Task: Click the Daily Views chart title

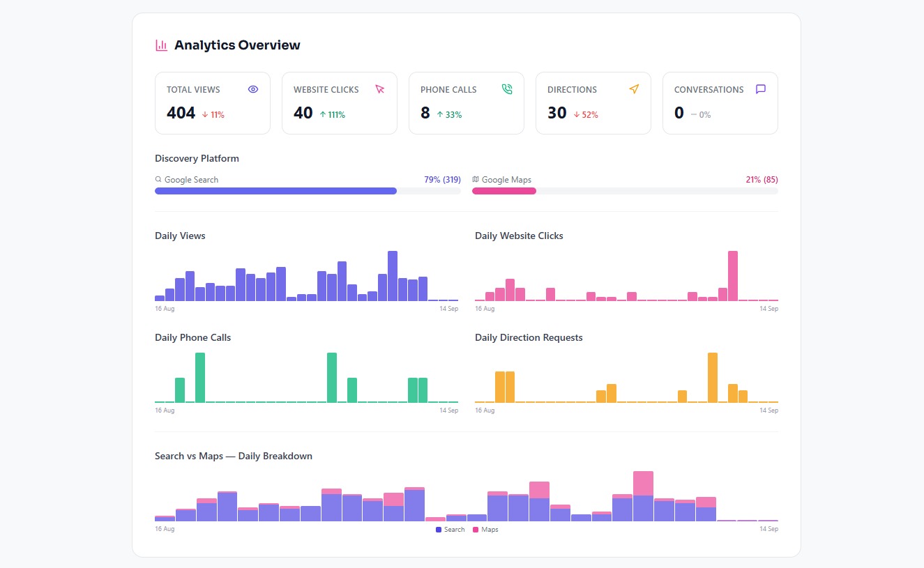Action: (x=180, y=236)
